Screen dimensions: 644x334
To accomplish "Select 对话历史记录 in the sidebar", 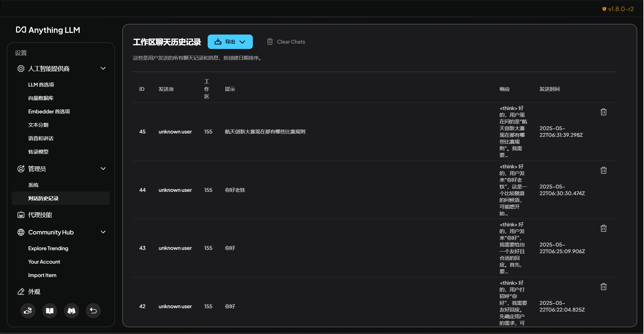I will tap(61, 198).
